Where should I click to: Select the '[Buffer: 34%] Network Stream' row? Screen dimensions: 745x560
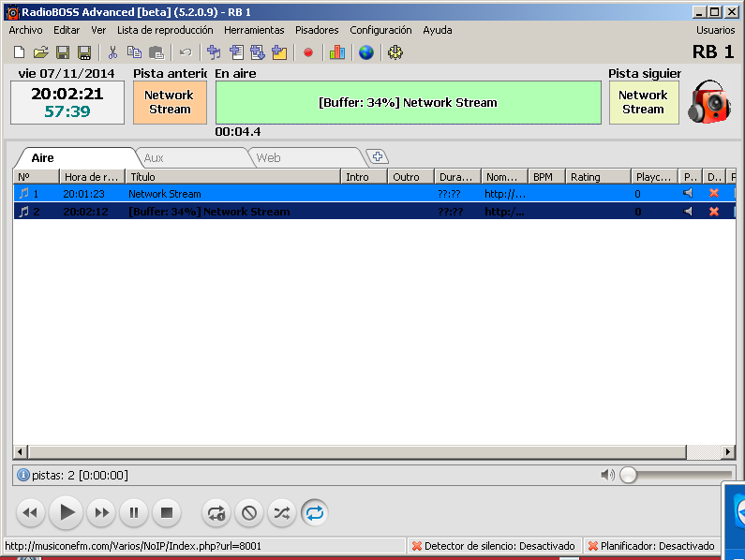375,212
